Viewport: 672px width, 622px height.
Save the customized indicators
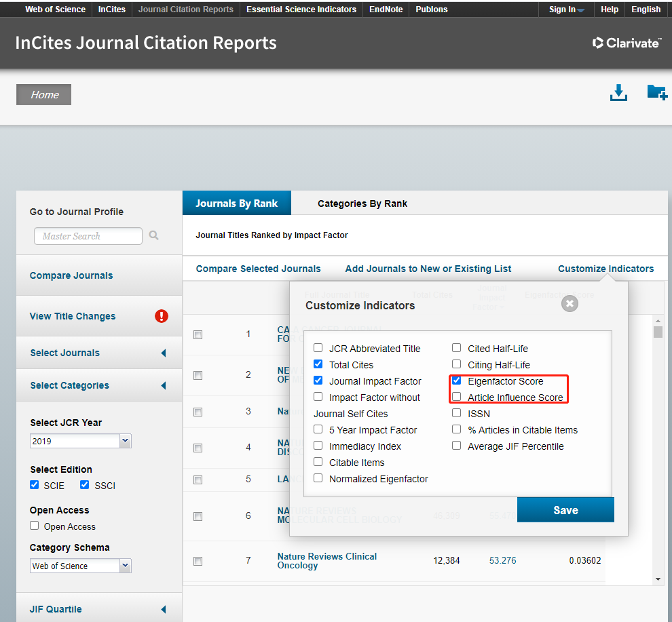click(565, 510)
